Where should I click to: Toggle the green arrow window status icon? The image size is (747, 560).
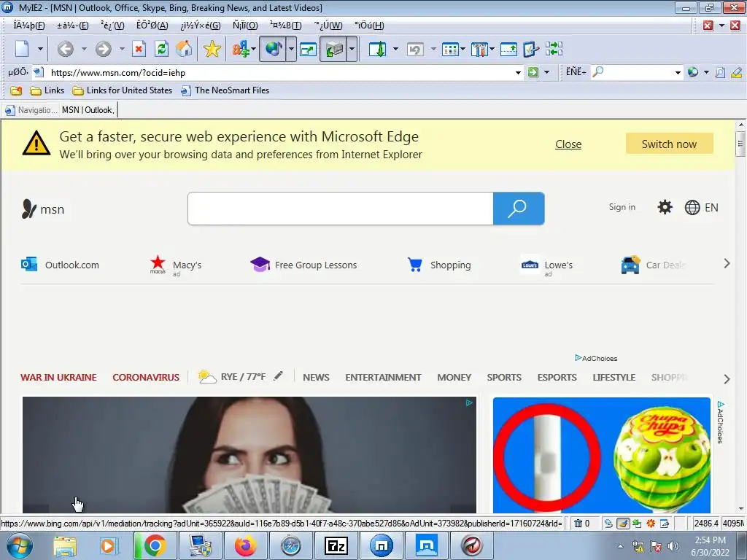pyautogui.click(x=637, y=524)
